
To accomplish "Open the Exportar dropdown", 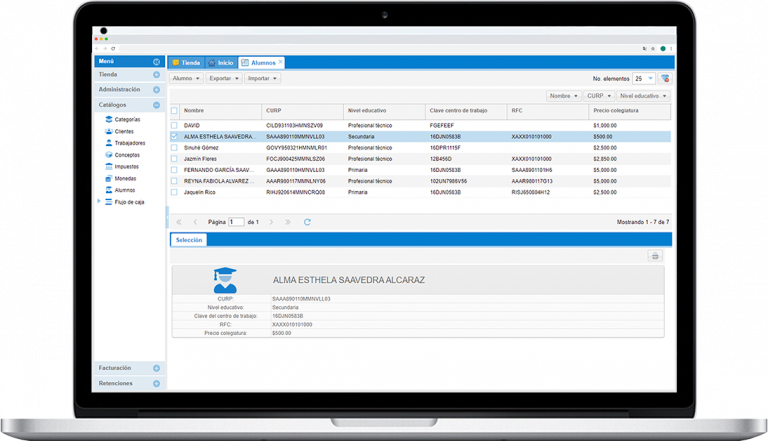I will point(224,78).
